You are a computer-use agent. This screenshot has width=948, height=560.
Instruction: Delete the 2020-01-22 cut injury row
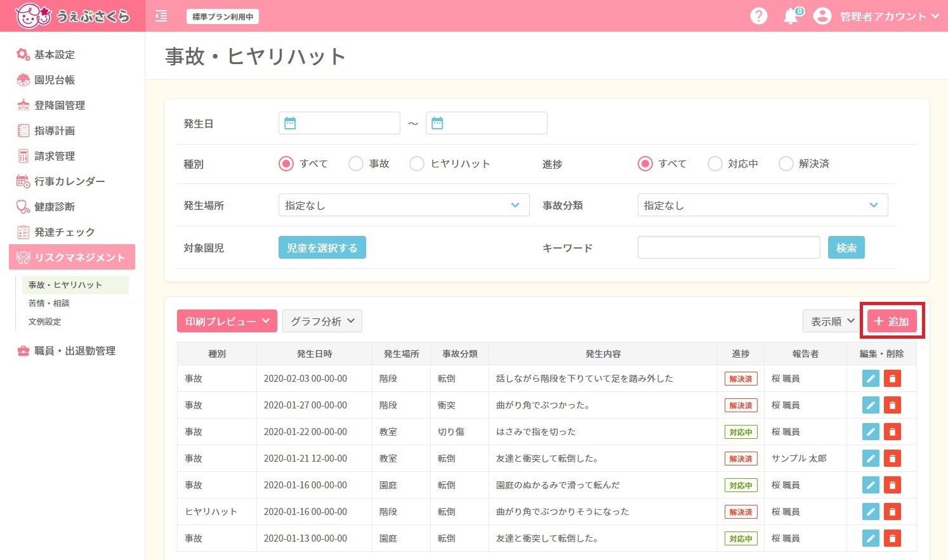click(x=892, y=432)
